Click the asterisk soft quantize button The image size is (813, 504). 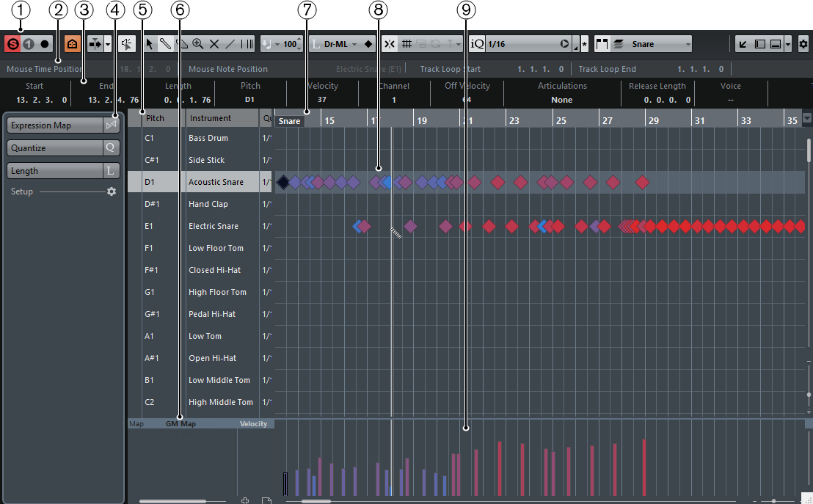(x=585, y=44)
